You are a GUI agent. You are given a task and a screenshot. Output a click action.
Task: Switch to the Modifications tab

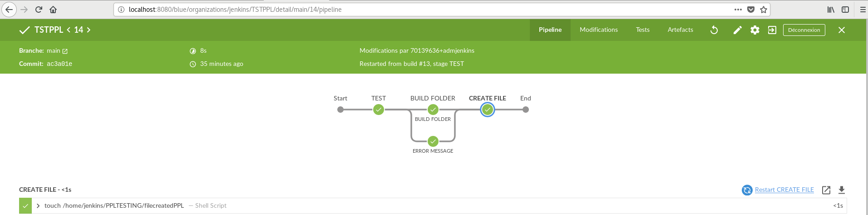(x=598, y=30)
